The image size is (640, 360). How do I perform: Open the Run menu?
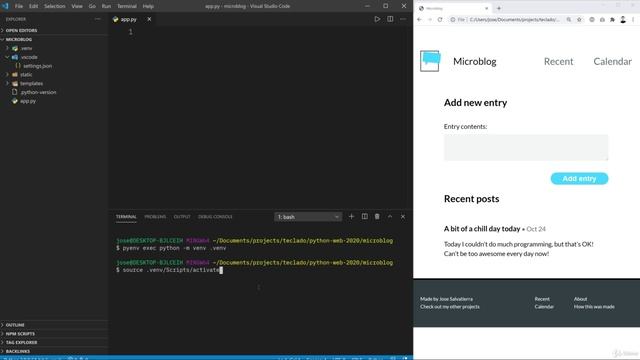[x=106, y=6]
